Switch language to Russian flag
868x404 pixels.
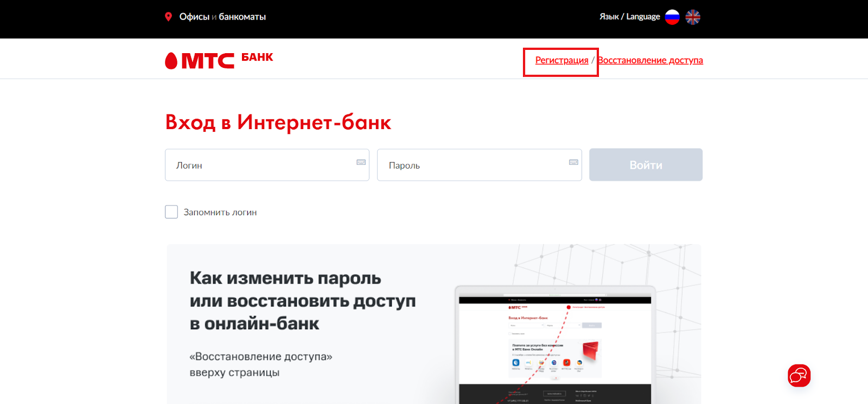672,17
